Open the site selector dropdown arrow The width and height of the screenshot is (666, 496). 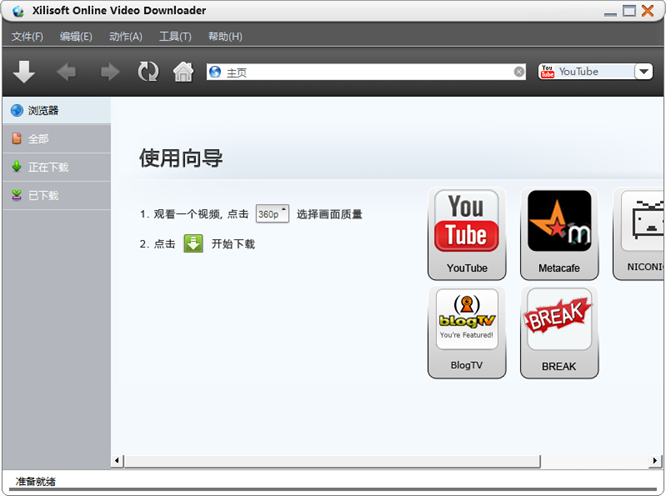coord(644,71)
